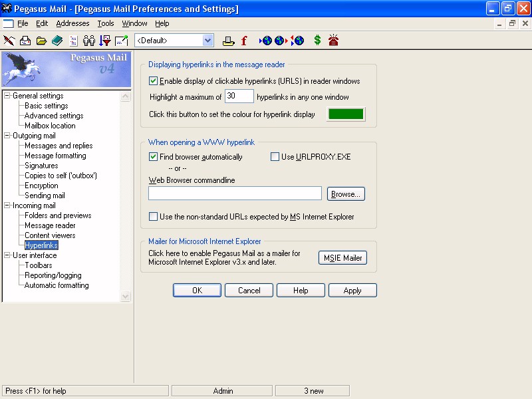This screenshot has height=399, width=532.
Task: Select Sending mail in the tree
Action: point(45,196)
